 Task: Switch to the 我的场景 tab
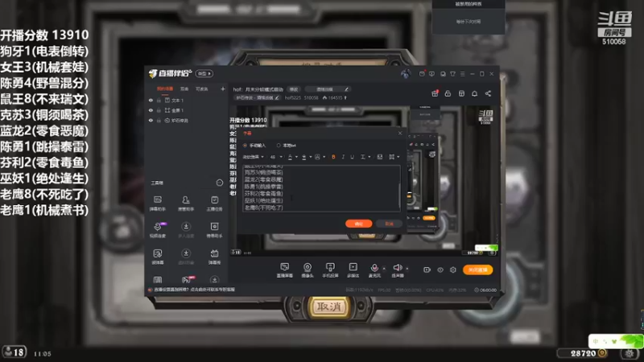tap(165, 88)
